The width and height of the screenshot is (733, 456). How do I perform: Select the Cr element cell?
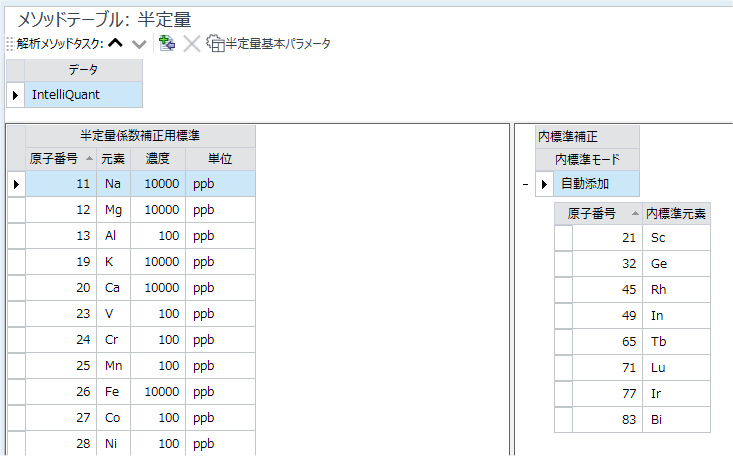tap(113, 339)
